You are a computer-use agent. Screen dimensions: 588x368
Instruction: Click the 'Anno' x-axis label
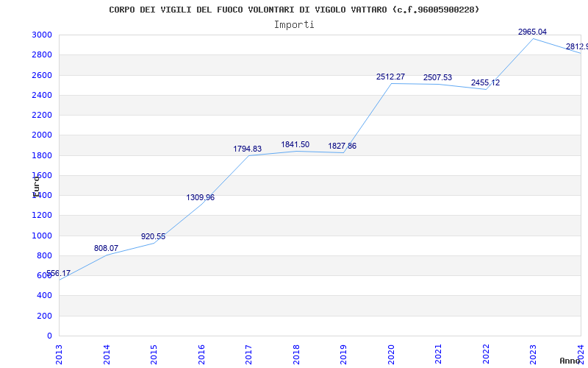[570, 361]
